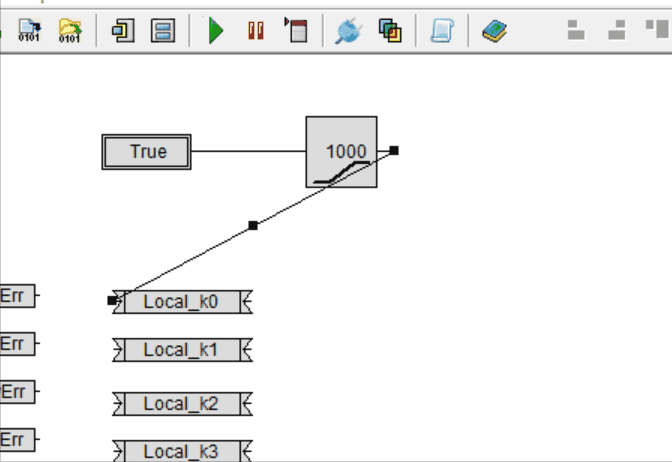Viewport: 672px width, 462px height.
Task: Select the Err block beside Local_k2
Action: click(x=17, y=392)
